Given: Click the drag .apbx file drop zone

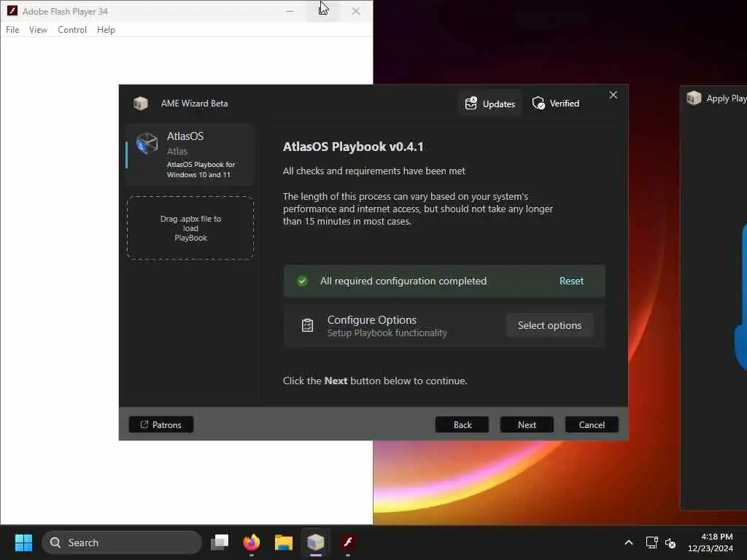Looking at the screenshot, I should pyautogui.click(x=190, y=228).
